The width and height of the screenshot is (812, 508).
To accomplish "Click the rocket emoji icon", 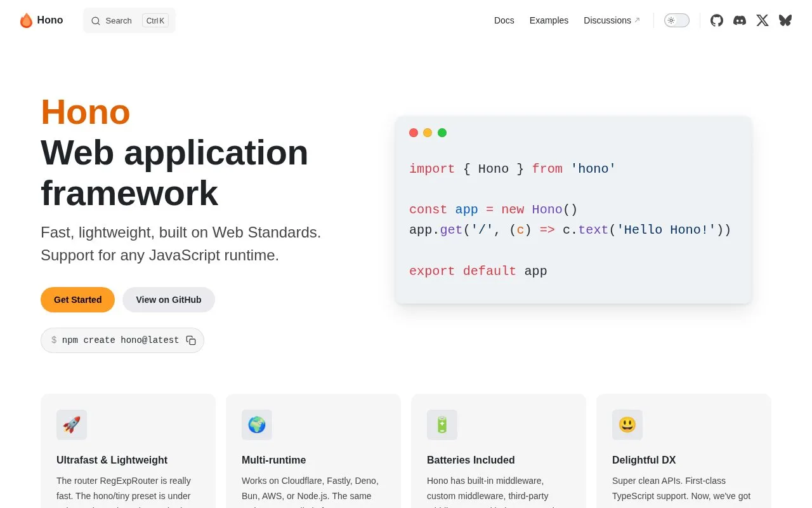I will click(x=72, y=425).
